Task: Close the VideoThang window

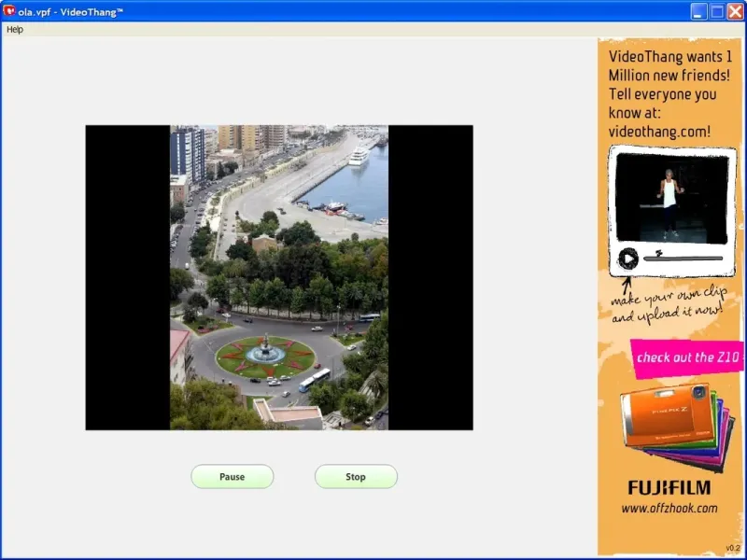Action: 735,11
